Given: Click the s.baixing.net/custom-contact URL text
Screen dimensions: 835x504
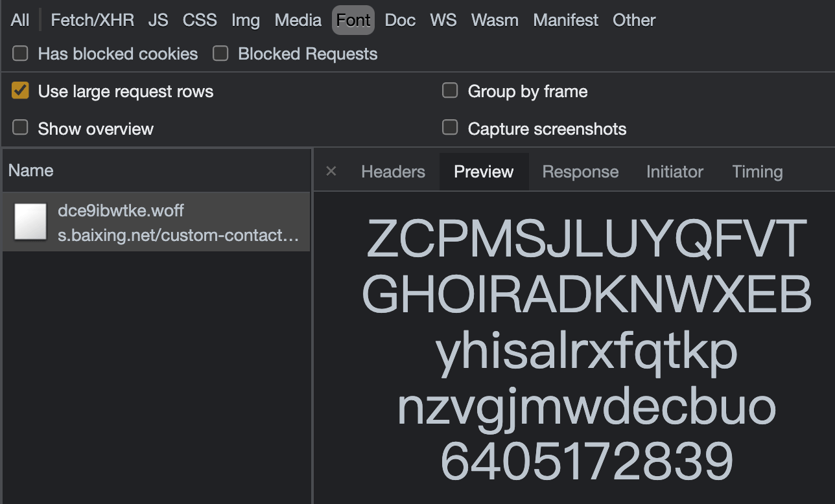Looking at the screenshot, I should [x=178, y=235].
